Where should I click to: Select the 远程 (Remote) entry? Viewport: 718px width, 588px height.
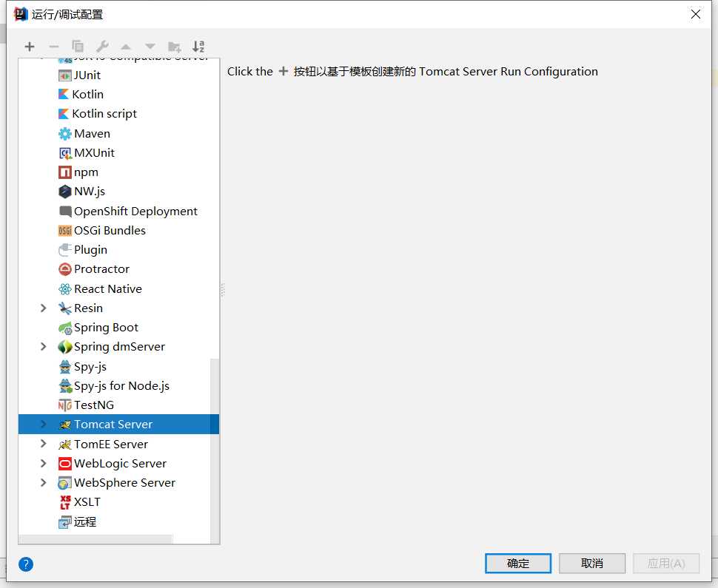coord(85,521)
